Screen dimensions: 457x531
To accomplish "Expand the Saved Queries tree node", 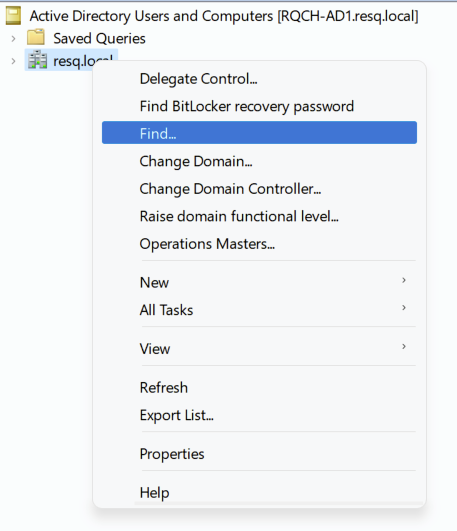I will 13,39.
